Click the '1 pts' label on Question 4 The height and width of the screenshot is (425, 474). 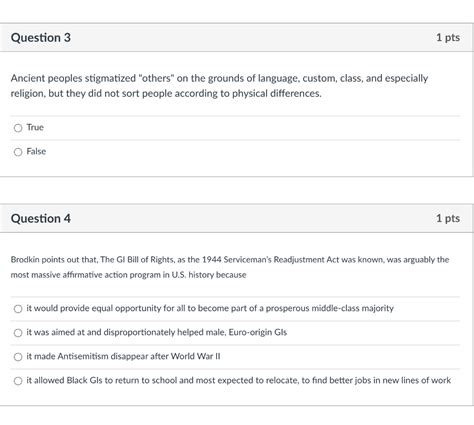point(448,218)
